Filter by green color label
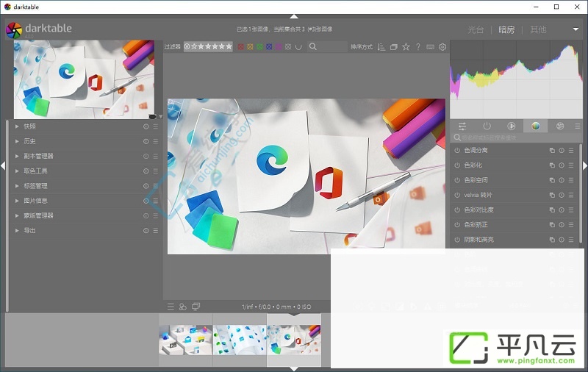 pyautogui.click(x=259, y=47)
